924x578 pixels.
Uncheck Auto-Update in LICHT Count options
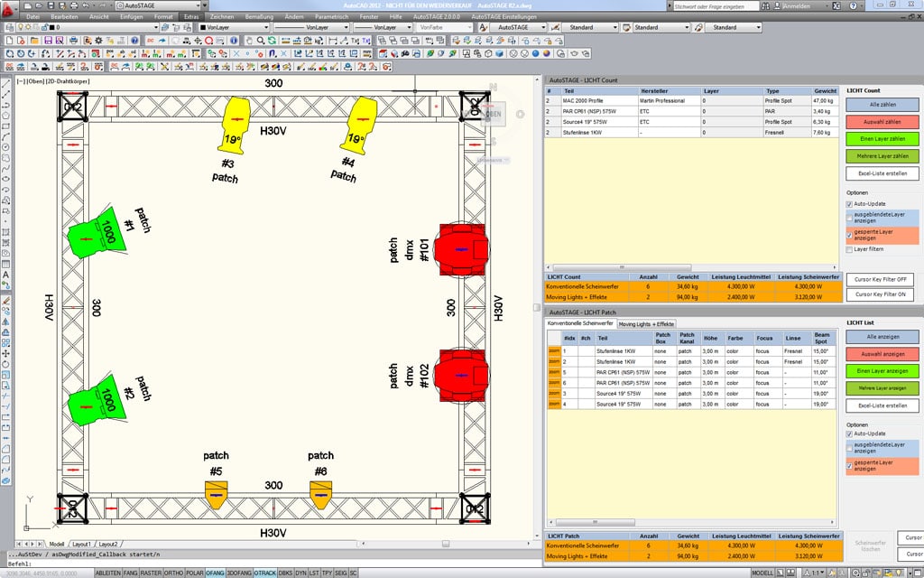tap(849, 204)
